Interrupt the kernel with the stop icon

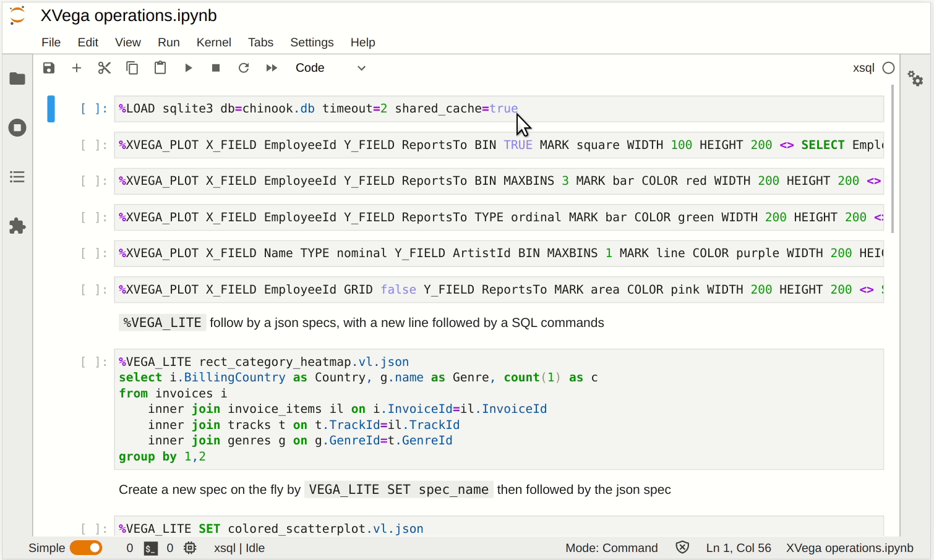point(216,68)
